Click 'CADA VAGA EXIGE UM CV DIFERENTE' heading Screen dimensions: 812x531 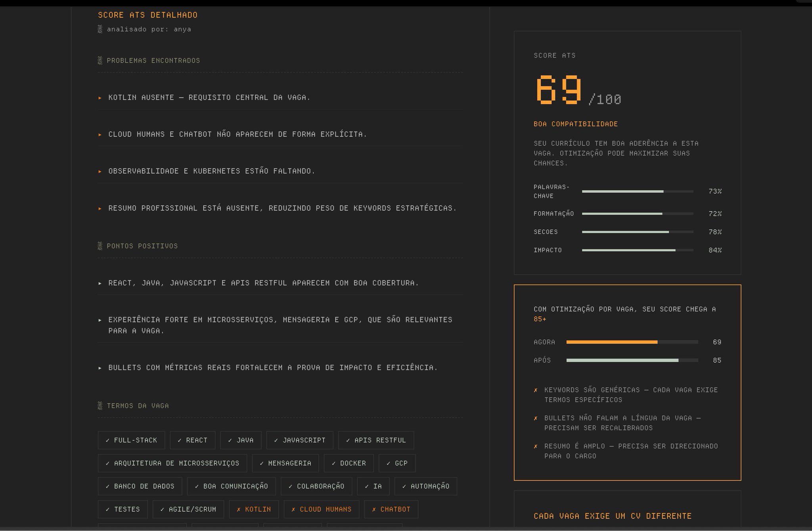[613, 516]
